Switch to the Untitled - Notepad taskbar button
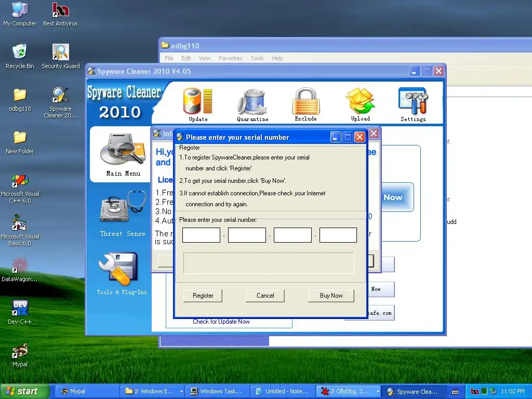This screenshot has height=399, width=532. (x=283, y=392)
